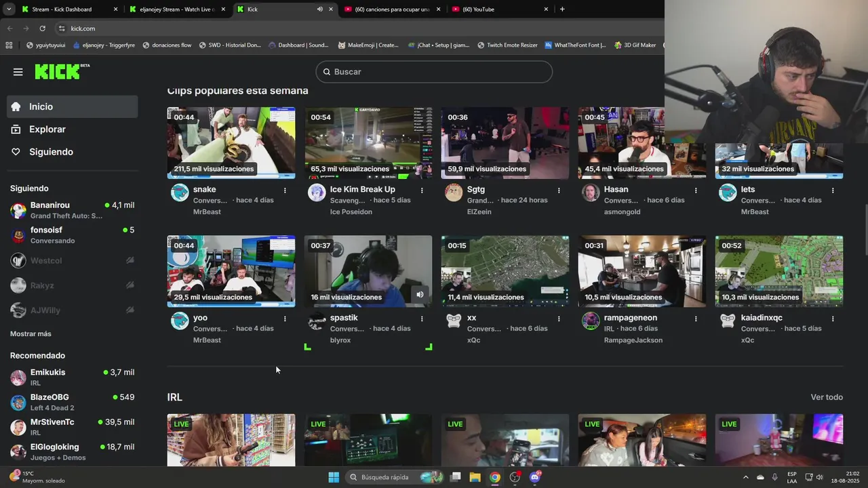The height and width of the screenshot is (488, 868).
Task: Open the tab search dropdown
Action: [9, 9]
